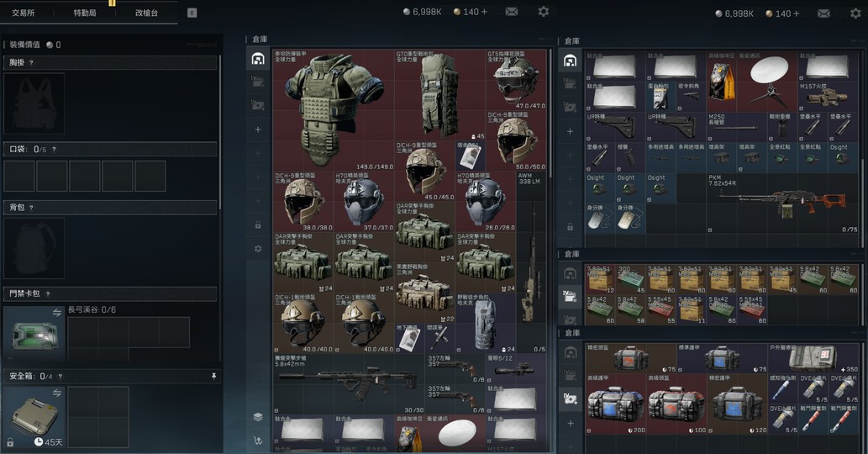
Task: Select the 高級咖啡豆 bag in top-right warehouse
Action: (722, 82)
